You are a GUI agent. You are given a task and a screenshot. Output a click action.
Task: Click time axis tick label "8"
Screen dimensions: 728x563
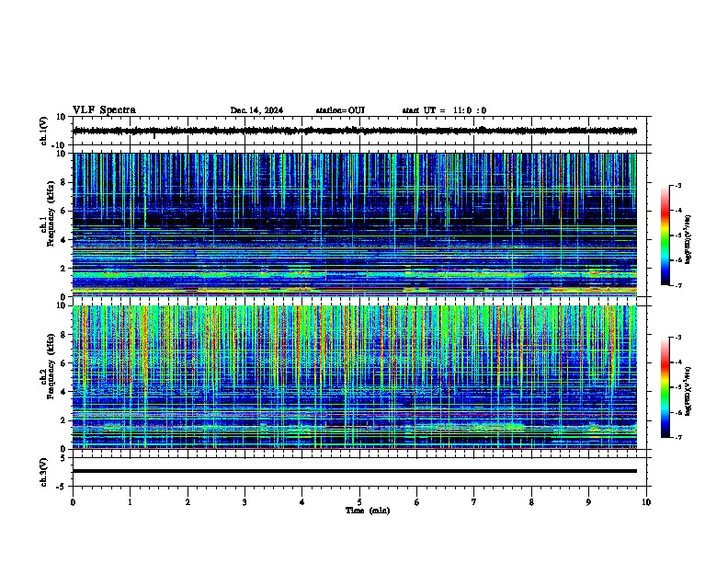pyautogui.click(x=531, y=502)
